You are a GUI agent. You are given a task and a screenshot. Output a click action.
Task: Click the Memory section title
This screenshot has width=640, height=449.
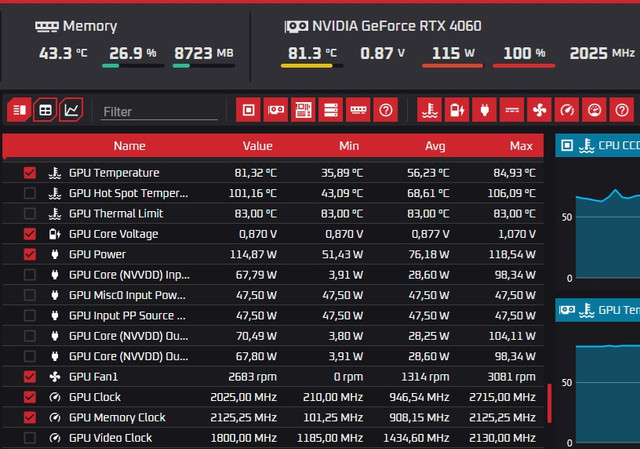[90, 26]
